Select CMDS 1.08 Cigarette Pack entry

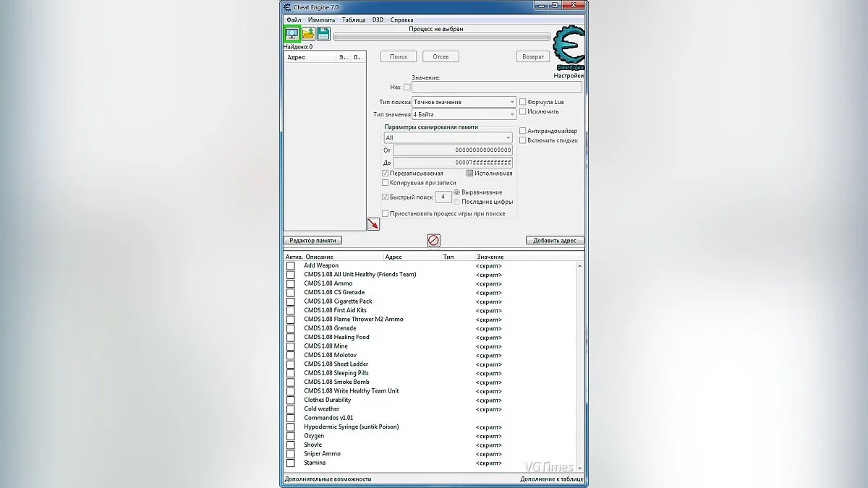338,301
